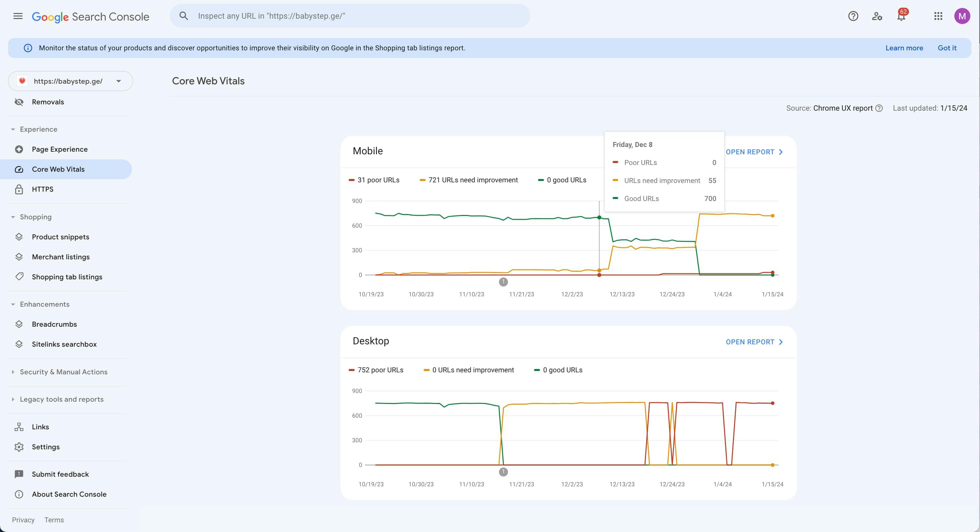Click the property selector dropdown arrow

117,81
